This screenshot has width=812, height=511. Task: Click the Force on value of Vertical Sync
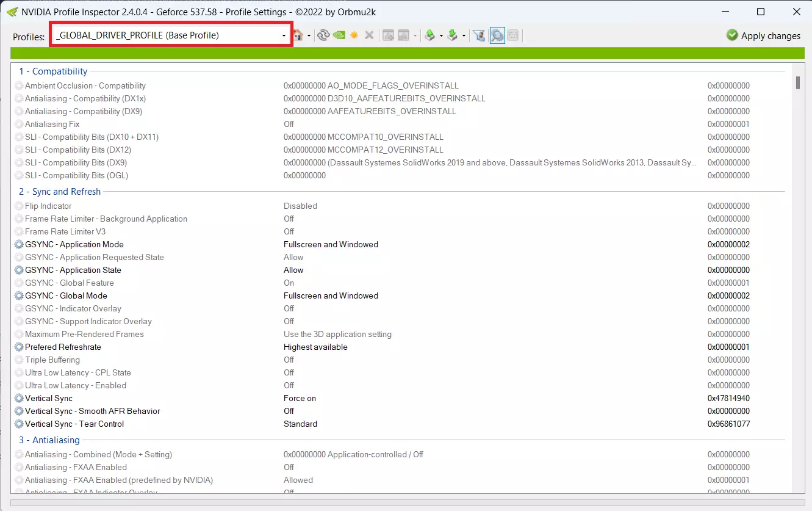300,399
